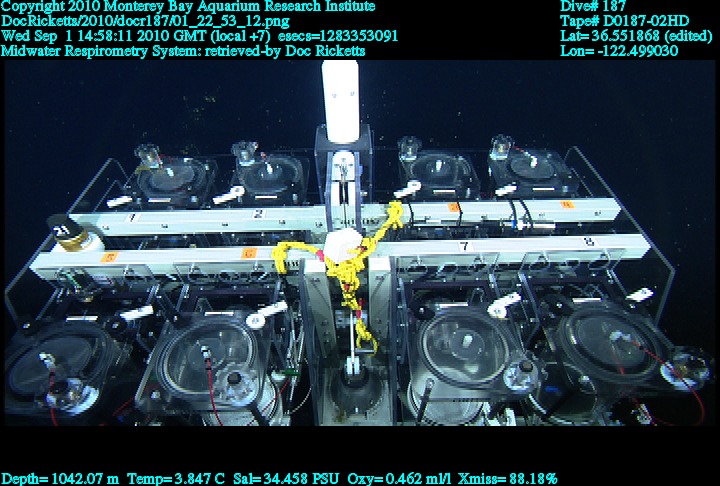Click the 'Lat=36.551868 (edited)' readout
The height and width of the screenshot is (486, 720).
point(636,36)
